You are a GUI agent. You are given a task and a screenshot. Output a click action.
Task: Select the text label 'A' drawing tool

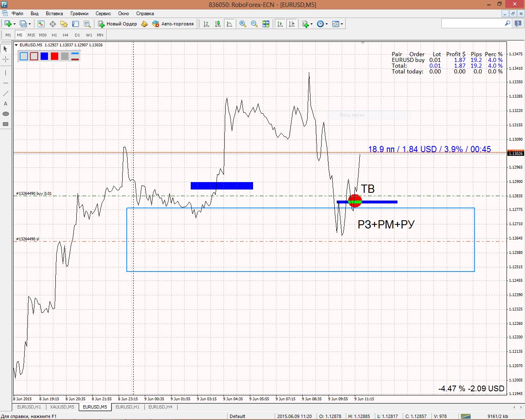pyautogui.click(x=5, y=104)
